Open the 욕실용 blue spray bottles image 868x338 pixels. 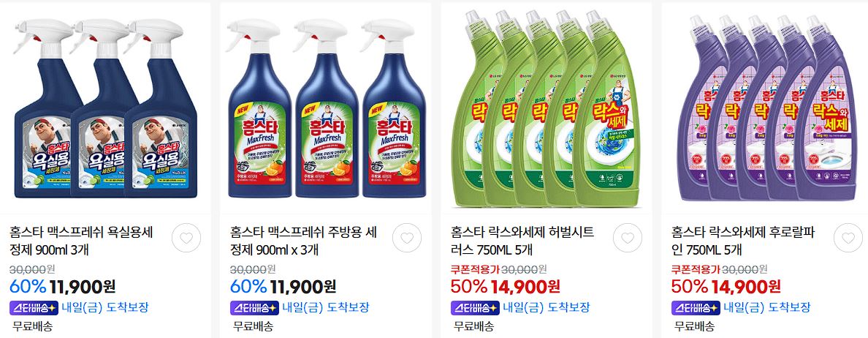click(105, 108)
